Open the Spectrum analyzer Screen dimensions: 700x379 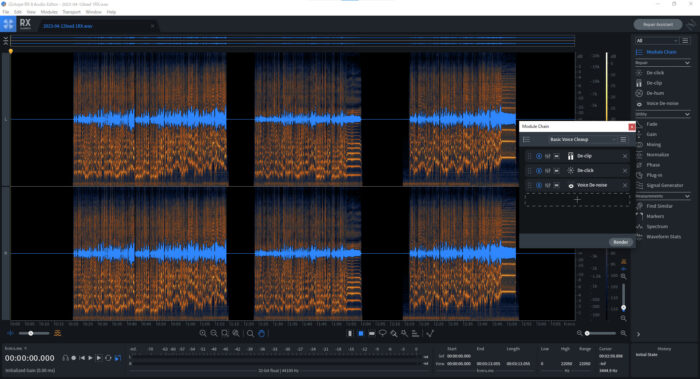tap(657, 227)
